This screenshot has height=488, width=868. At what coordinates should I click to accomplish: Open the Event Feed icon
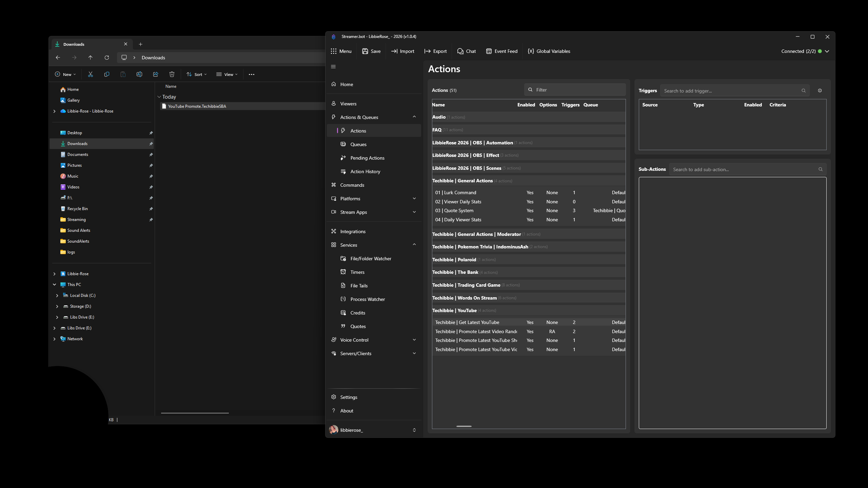coord(489,51)
